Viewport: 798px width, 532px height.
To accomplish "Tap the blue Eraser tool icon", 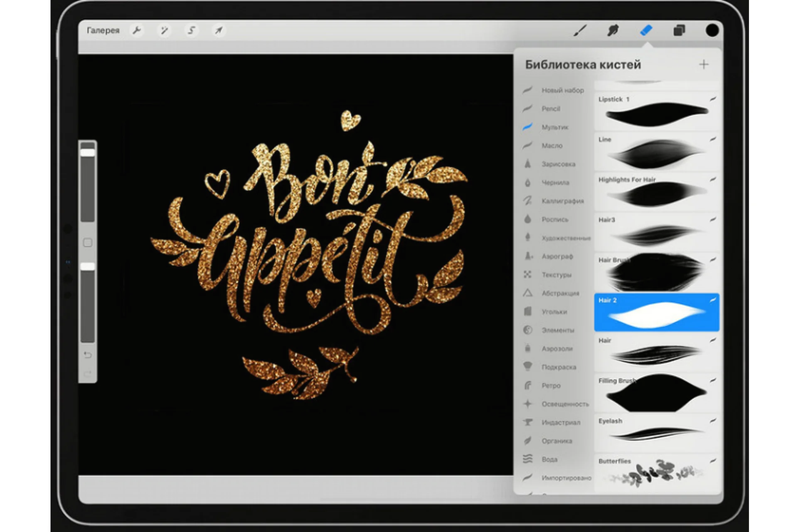I will tap(646, 30).
